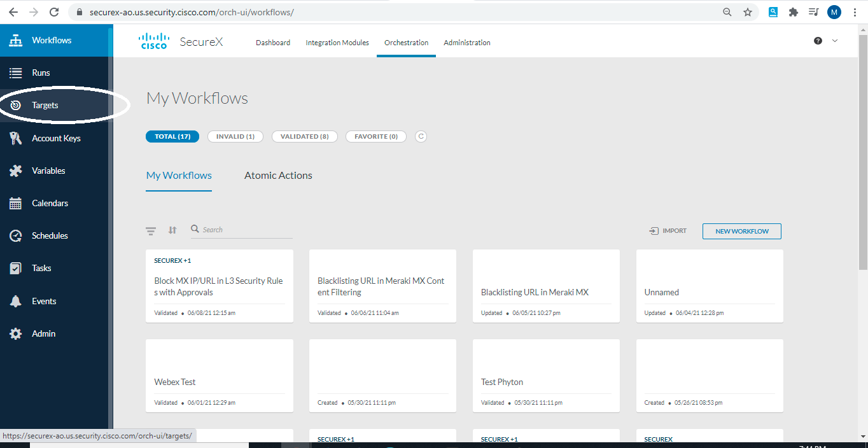Open the Chrome profile avatar M

click(834, 12)
